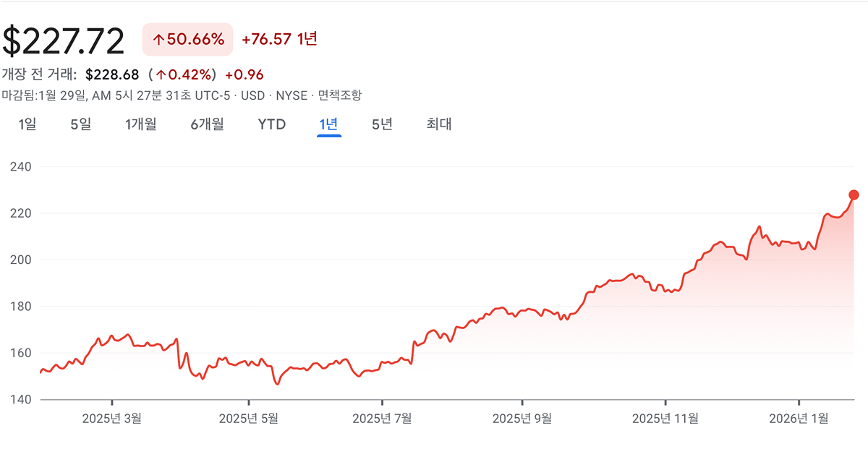The height and width of the screenshot is (449, 868).
Task: Click the +76.57 1년 change text
Action: pyautogui.click(x=279, y=39)
